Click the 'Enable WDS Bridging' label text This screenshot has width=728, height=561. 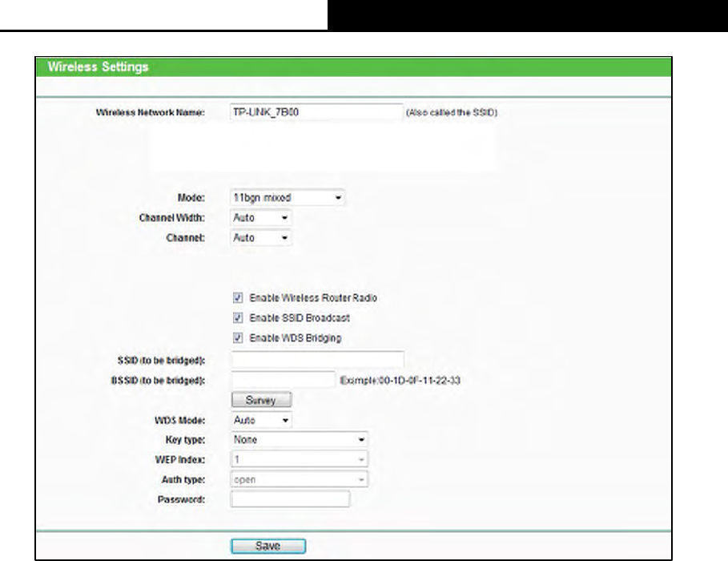296,338
